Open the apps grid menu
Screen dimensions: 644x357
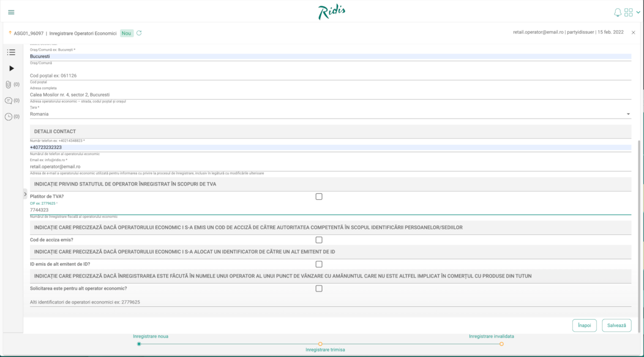[628, 13]
